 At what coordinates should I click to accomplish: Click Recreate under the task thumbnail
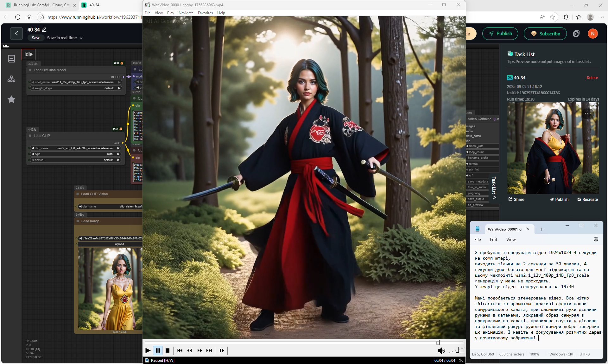click(587, 199)
